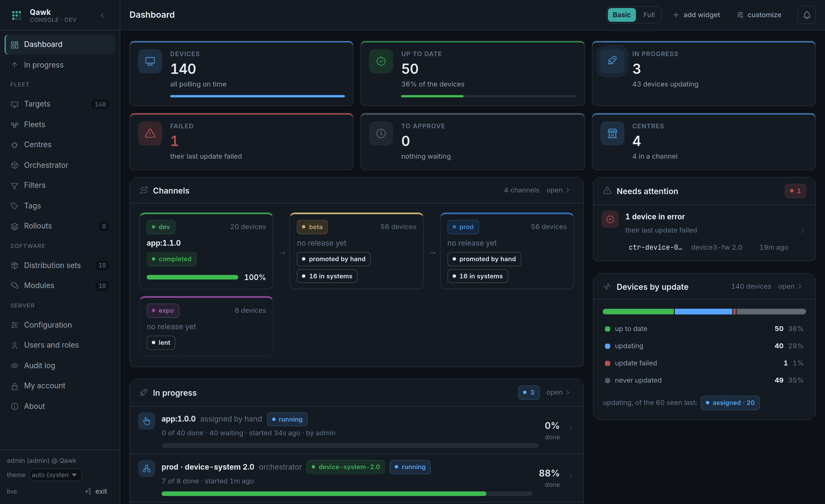Click the In progress count 3 badge
This screenshot has height=504, width=825.
point(529,393)
